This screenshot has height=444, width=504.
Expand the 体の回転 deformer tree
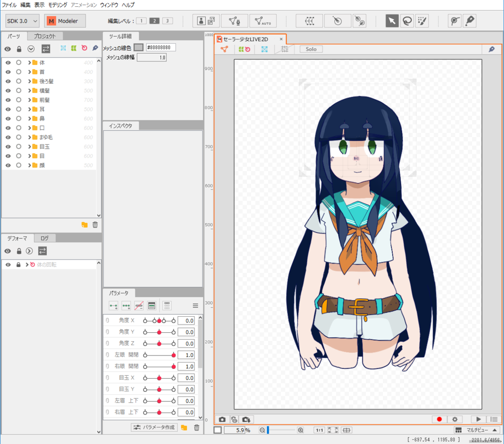click(27, 265)
